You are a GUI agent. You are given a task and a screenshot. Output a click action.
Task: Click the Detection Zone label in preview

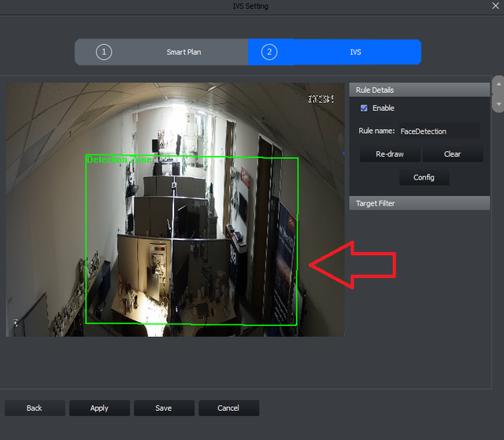click(118, 160)
